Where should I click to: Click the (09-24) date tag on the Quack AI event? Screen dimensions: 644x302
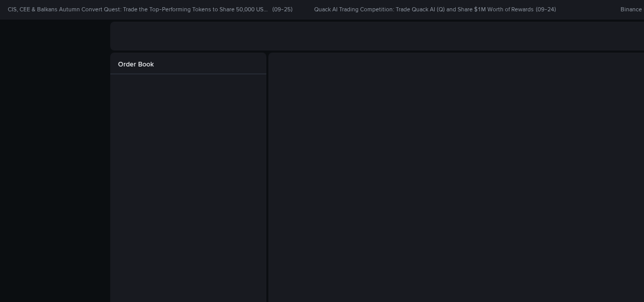[x=546, y=9]
